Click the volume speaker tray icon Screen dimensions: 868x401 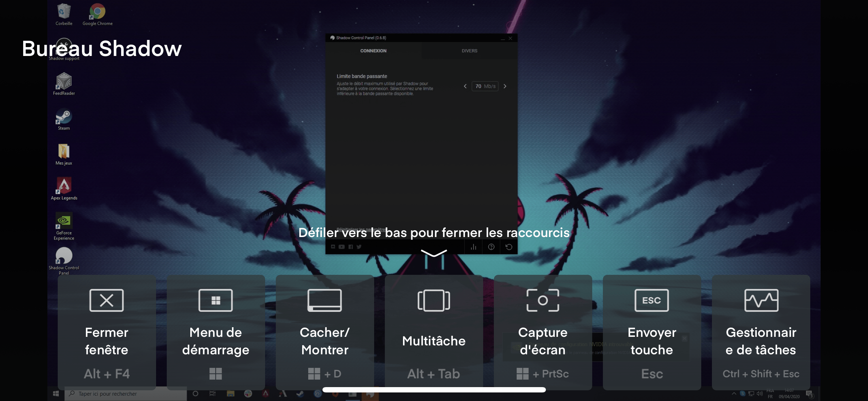(x=759, y=394)
